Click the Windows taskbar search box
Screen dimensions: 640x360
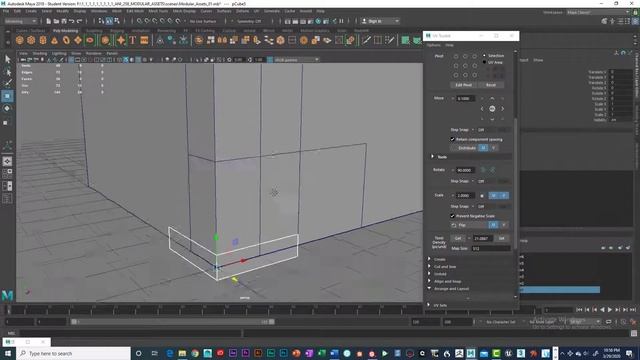tap(73, 353)
